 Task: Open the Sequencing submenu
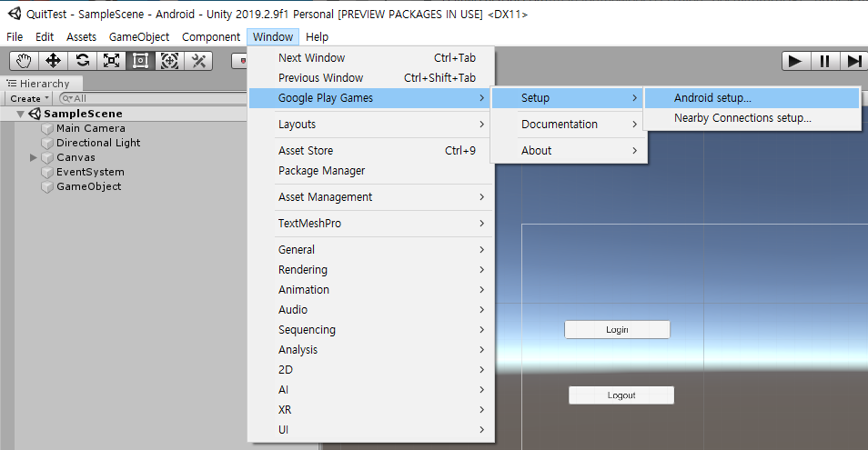371,330
